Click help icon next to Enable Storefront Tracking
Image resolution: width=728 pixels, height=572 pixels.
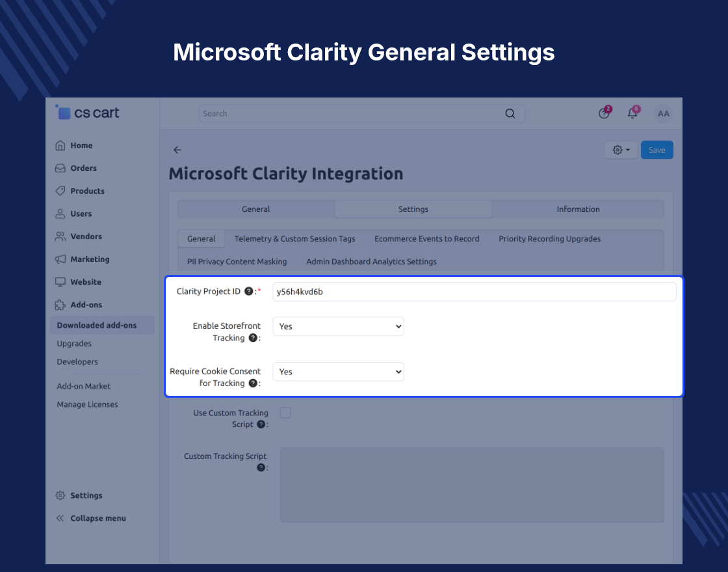pyautogui.click(x=253, y=338)
